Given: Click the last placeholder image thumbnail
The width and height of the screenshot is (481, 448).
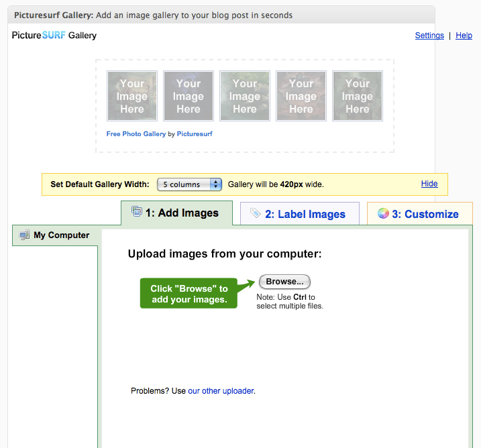Looking at the screenshot, I should 358,97.
